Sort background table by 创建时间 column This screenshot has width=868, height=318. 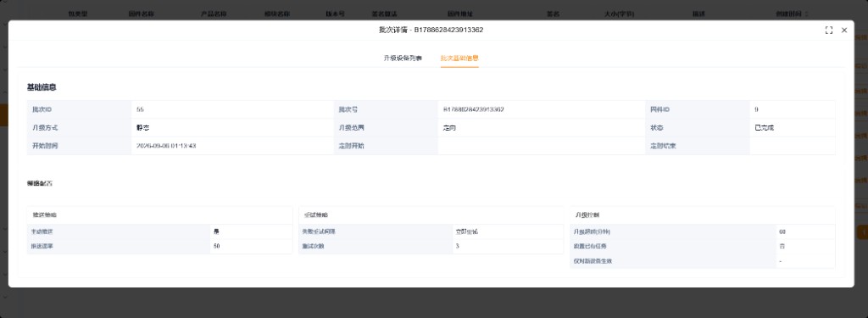[808, 14]
